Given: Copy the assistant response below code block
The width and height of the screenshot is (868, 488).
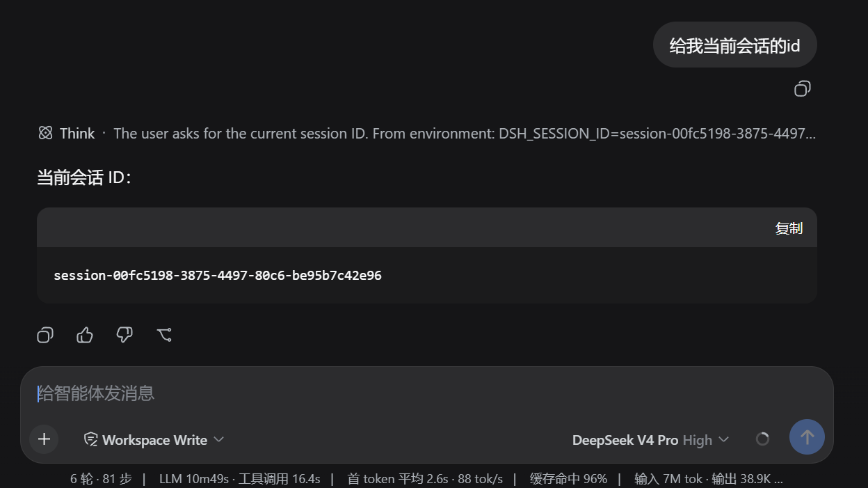Looking at the screenshot, I should pos(45,335).
